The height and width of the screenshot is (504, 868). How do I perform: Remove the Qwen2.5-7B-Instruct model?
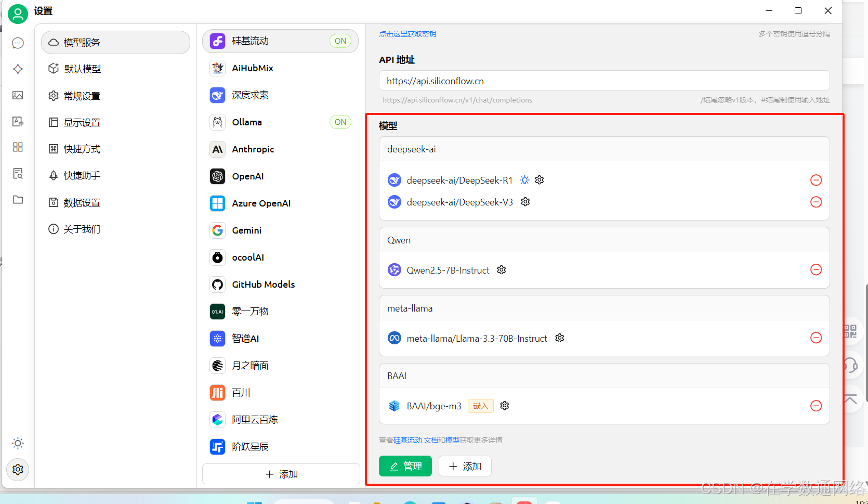point(816,269)
